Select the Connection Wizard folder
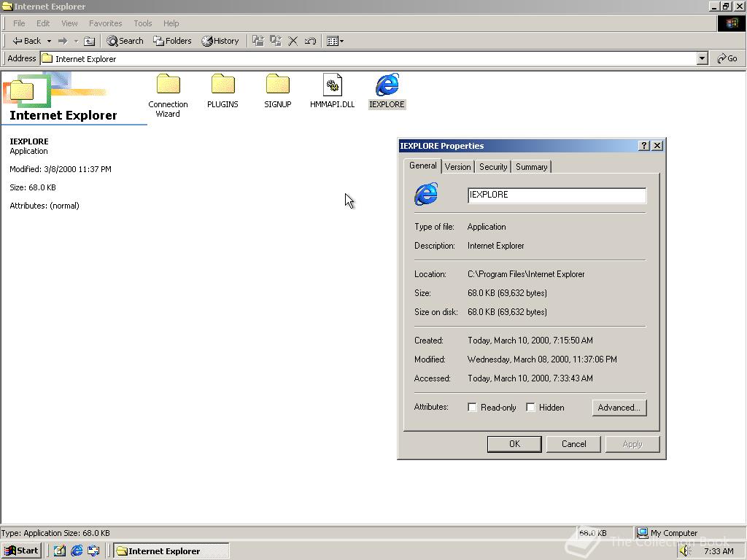The height and width of the screenshot is (560, 747). [168, 96]
